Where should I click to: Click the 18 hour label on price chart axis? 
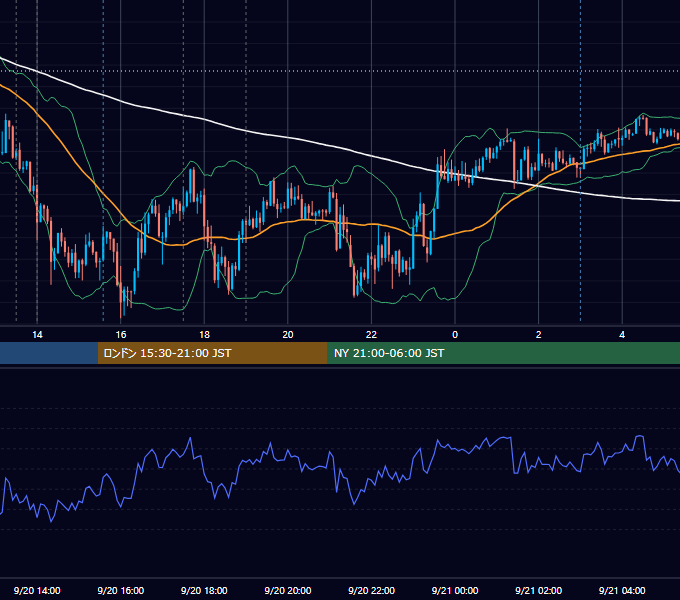point(204,335)
